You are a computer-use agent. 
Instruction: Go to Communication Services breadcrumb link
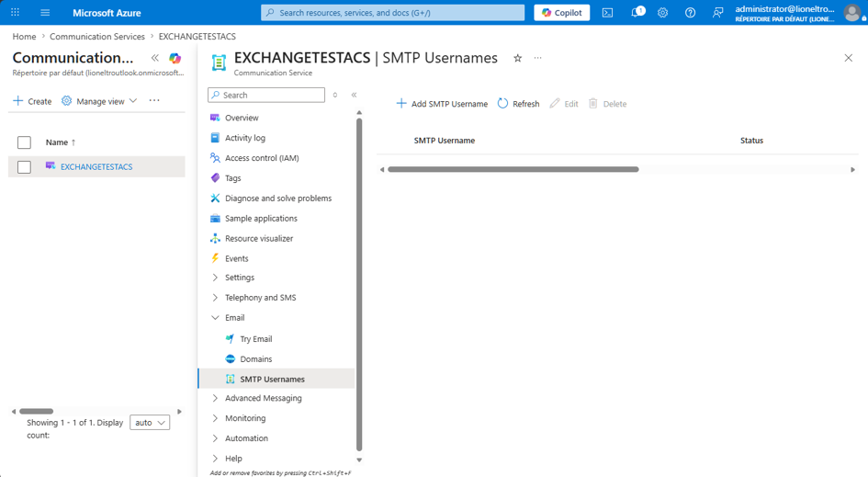click(x=97, y=36)
